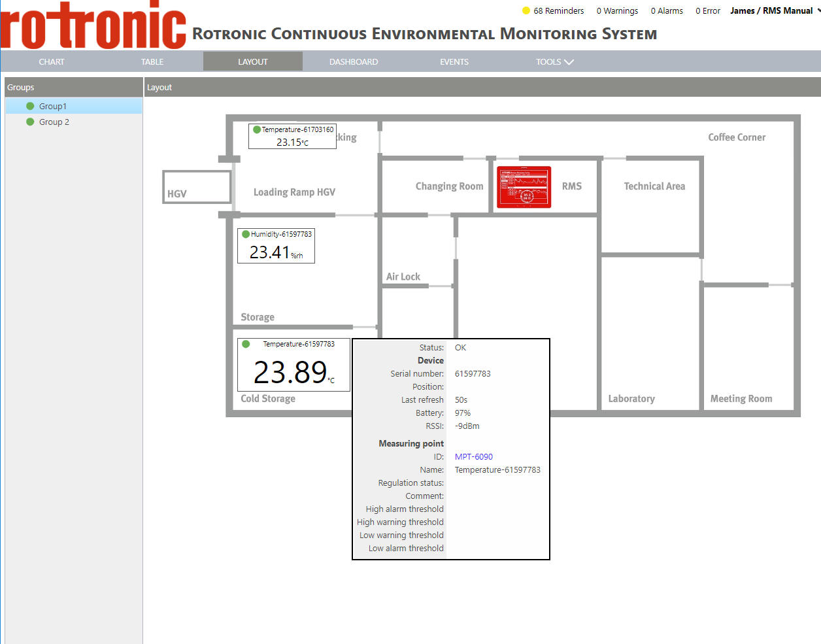The height and width of the screenshot is (644, 821).
Task: Select the Layout tab
Action: coord(253,61)
